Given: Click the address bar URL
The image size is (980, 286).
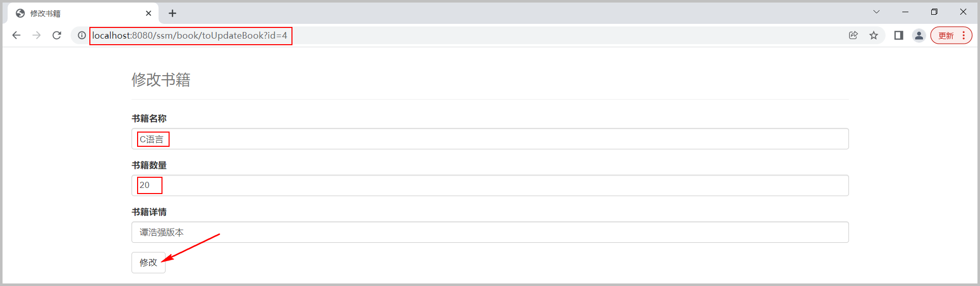Looking at the screenshot, I should point(190,36).
